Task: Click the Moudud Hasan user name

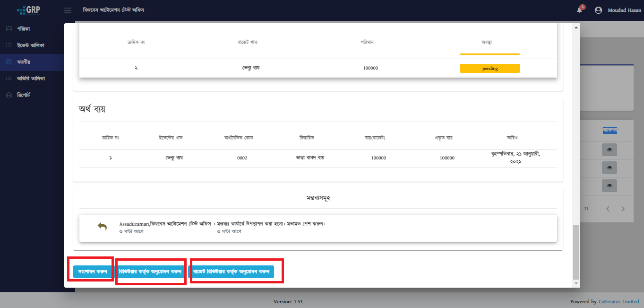Action: (624, 10)
